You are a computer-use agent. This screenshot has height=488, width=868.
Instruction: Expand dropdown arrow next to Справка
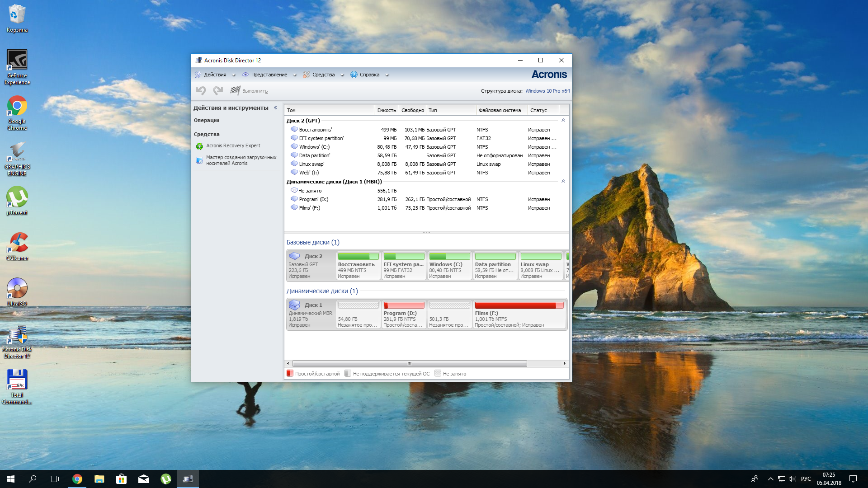pyautogui.click(x=387, y=75)
